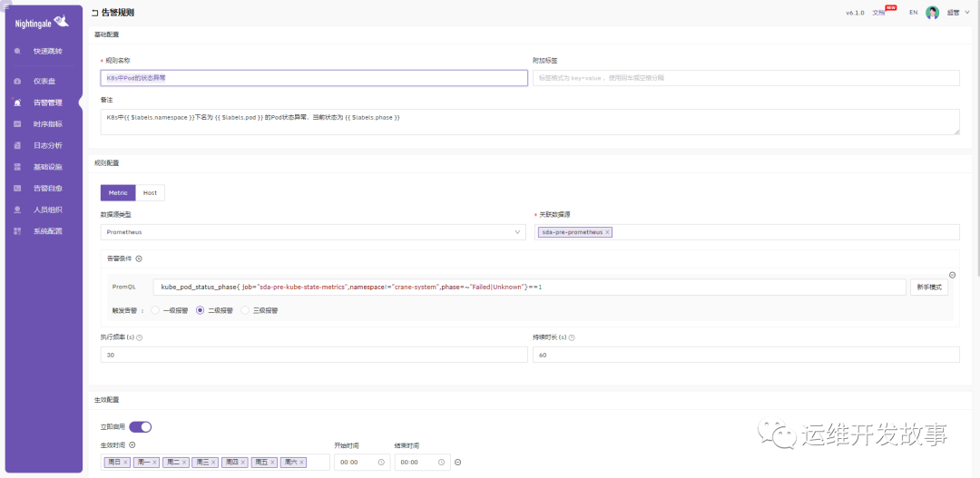Open the 系统配置 grid icon
The image size is (980, 478).
click(x=17, y=231)
